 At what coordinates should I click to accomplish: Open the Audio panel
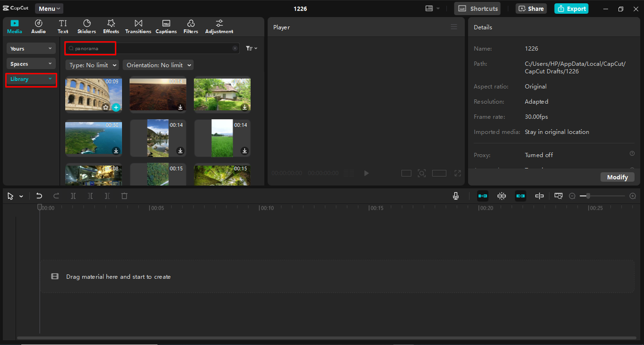click(x=38, y=26)
